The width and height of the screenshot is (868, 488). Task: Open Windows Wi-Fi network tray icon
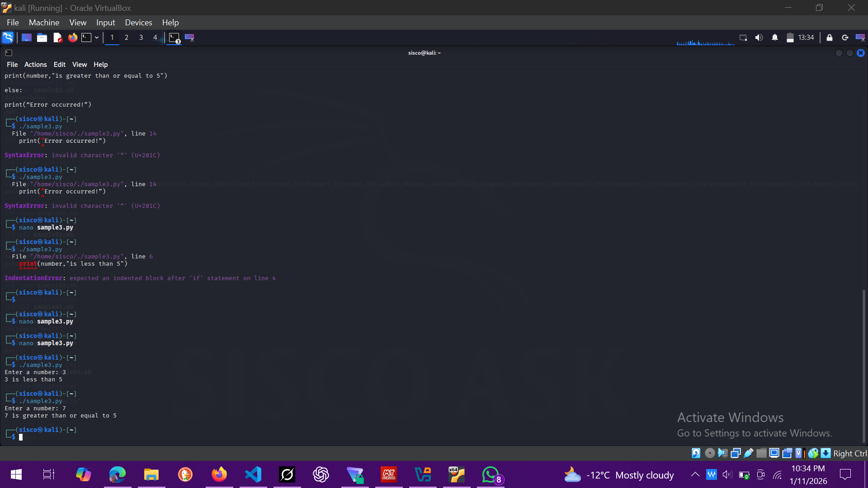pyautogui.click(x=778, y=475)
